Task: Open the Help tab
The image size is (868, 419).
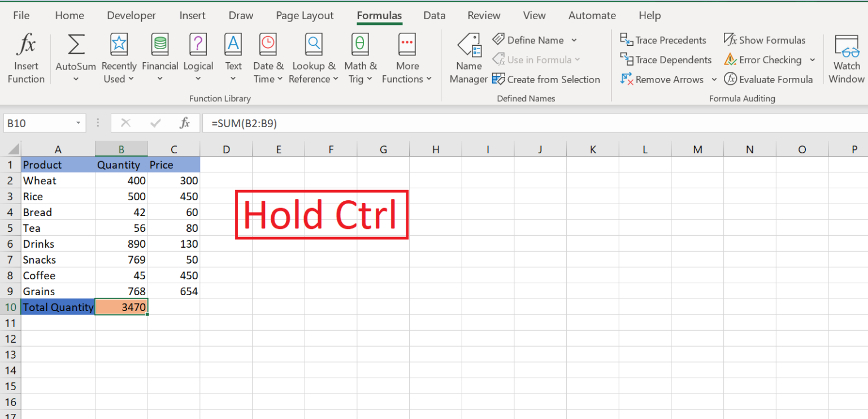Action: [x=650, y=15]
